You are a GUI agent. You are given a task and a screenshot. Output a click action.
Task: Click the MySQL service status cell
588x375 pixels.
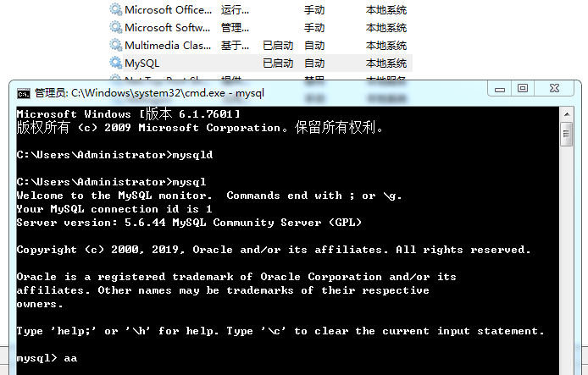tap(278, 63)
